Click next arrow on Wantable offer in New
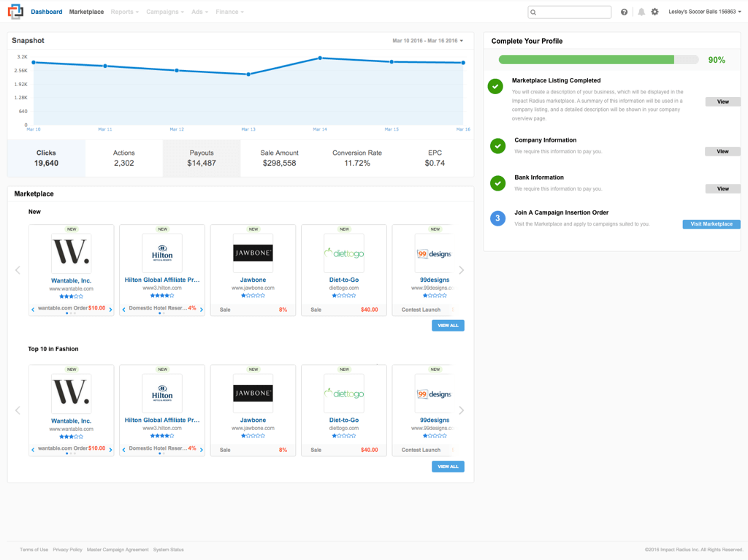Screen dimensions: 748x560 (x=111, y=310)
